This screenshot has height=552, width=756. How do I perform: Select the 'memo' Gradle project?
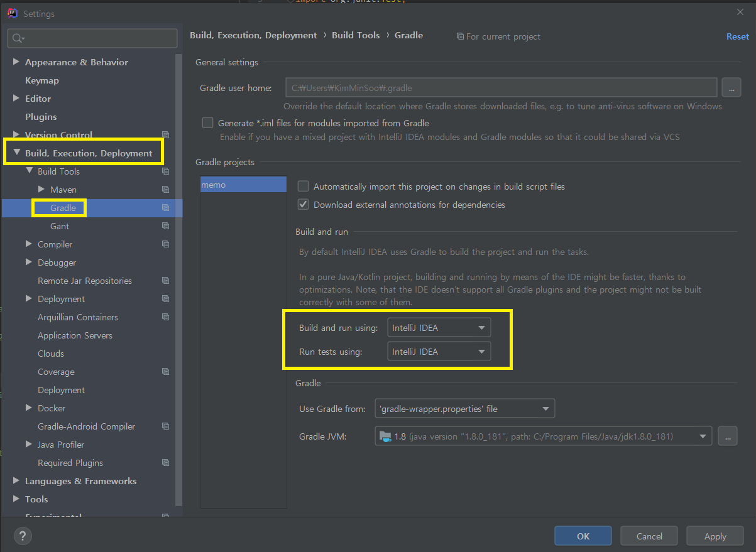click(243, 185)
